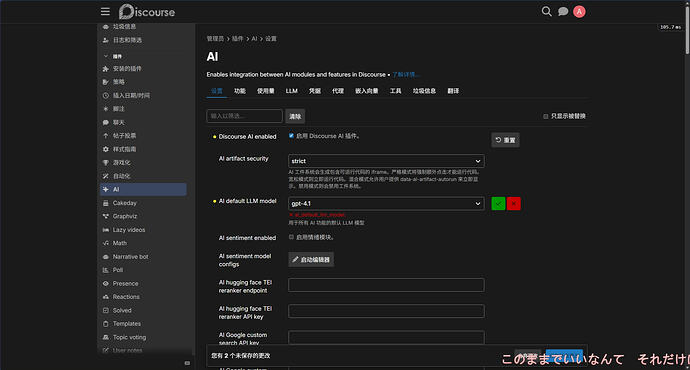The height and width of the screenshot is (370, 690).
Task: Switch to 垃圾信息 spam tab
Action: click(424, 91)
